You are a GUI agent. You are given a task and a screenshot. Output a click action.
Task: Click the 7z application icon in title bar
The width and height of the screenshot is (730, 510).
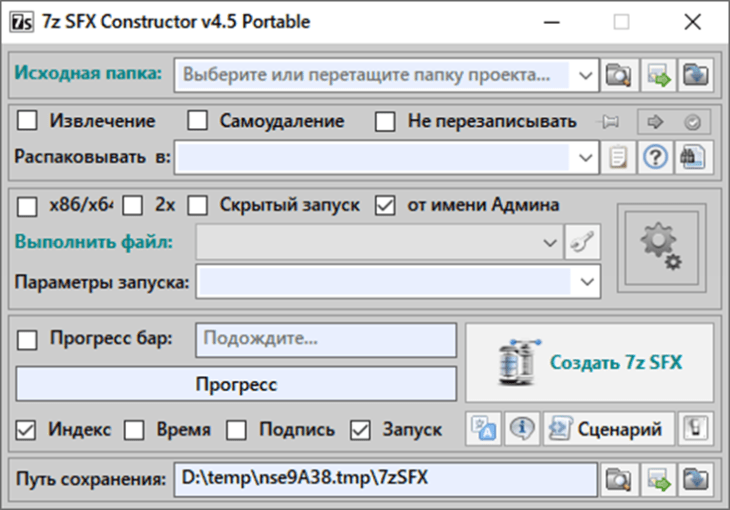pyautogui.click(x=22, y=22)
